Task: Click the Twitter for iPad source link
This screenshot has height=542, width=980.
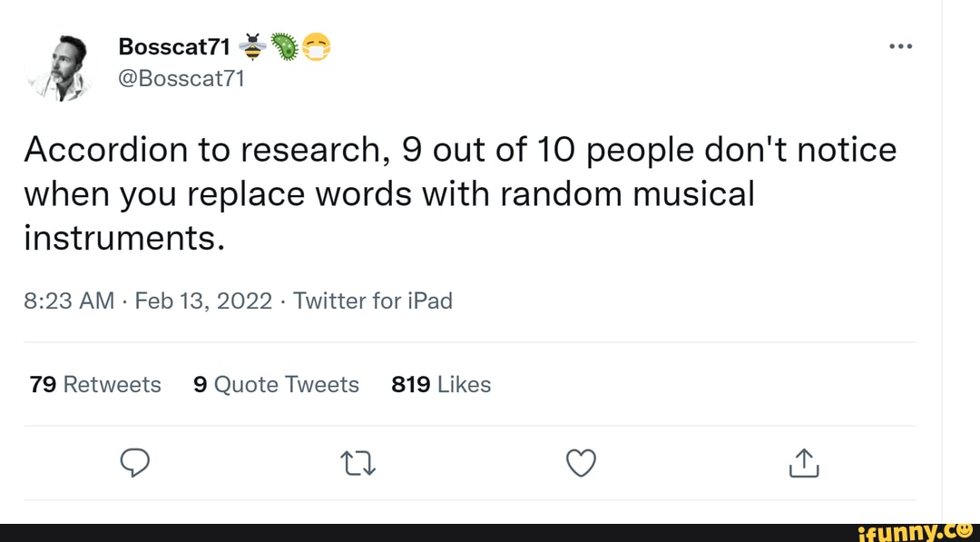Action: tap(373, 301)
